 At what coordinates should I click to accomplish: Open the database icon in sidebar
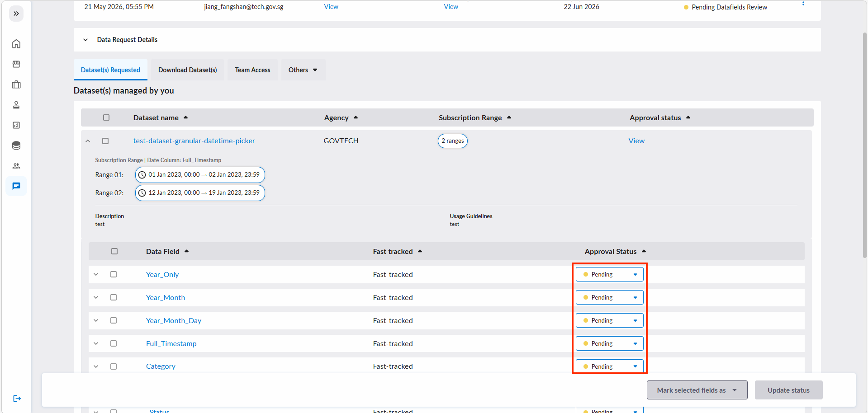[16, 145]
